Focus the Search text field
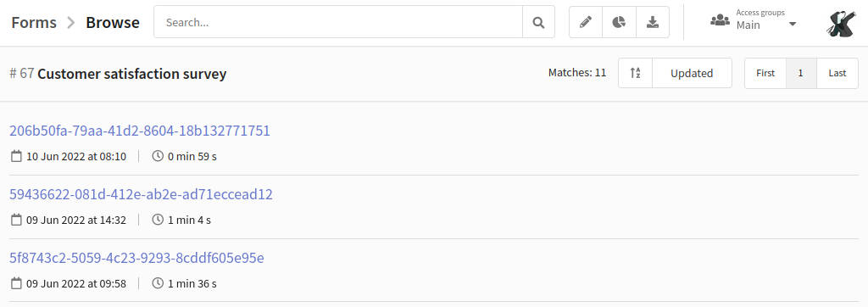 (x=338, y=22)
